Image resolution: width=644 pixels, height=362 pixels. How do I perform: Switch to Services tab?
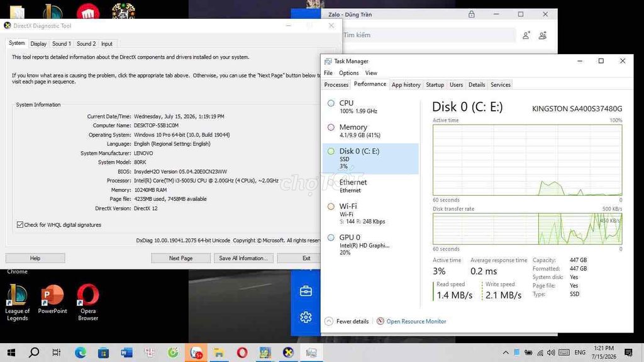500,85
